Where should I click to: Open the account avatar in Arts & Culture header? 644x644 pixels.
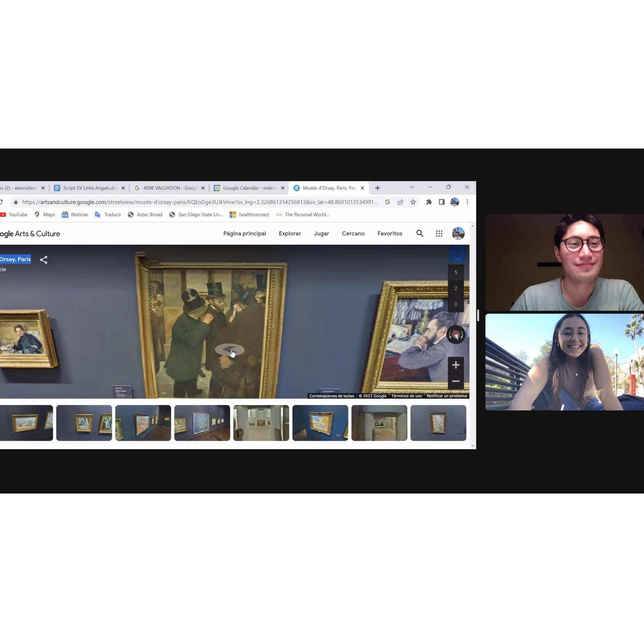pos(458,234)
